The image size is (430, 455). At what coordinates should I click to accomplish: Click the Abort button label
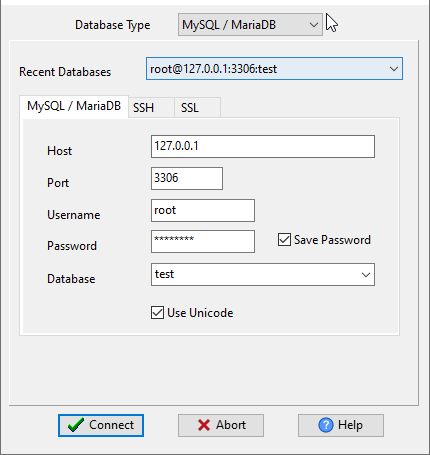coord(231,425)
